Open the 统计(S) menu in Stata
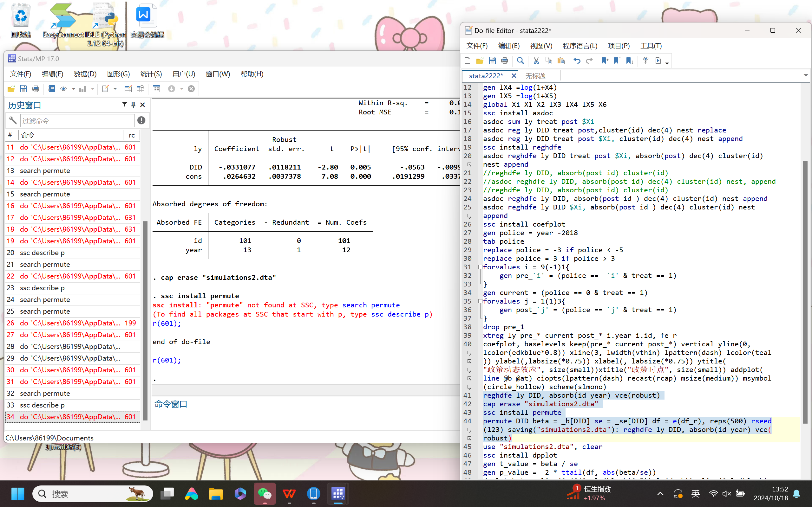The height and width of the screenshot is (507, 812). pyautogui.click(x=151, y=74)
